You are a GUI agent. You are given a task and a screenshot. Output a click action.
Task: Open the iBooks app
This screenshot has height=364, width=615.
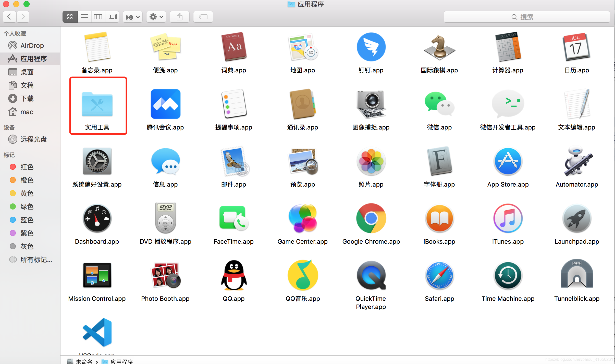pos(439,218)
